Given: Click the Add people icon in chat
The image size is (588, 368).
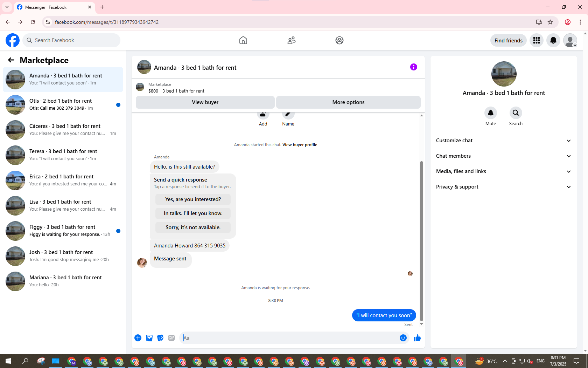Looking at the screenshot, I should coord(263,115).
